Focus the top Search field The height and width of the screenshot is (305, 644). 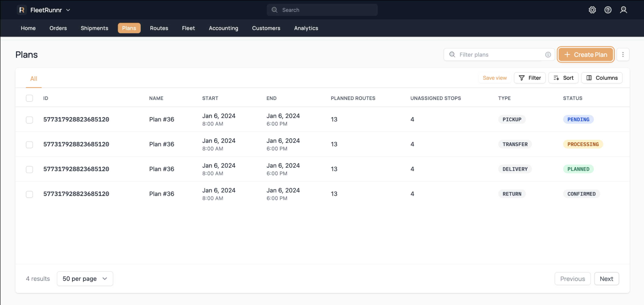(322, 10)
